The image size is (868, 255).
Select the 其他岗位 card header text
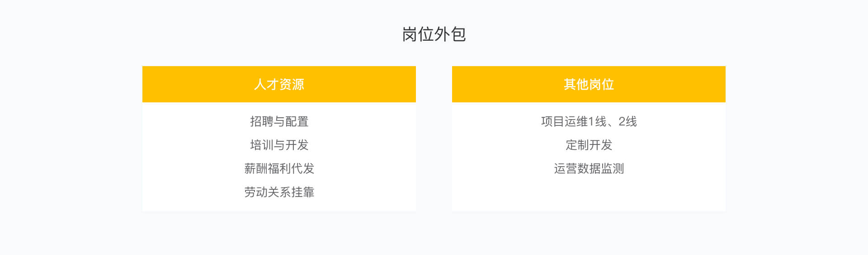click(589, 84)
